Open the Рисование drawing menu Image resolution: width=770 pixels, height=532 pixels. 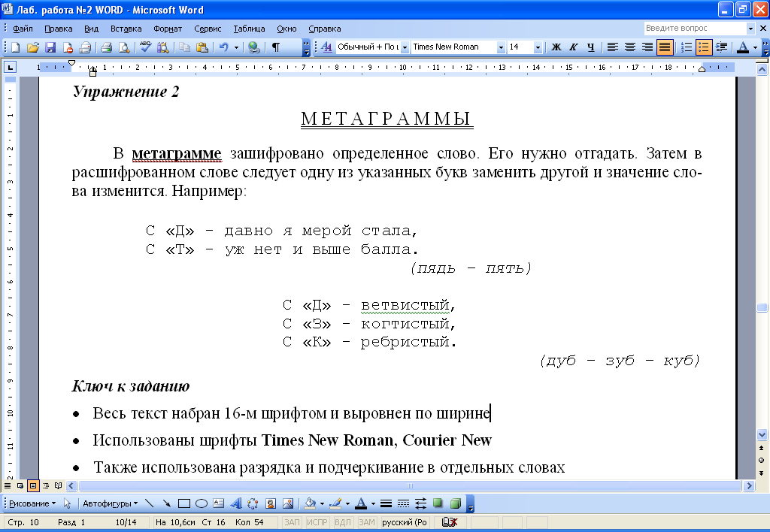(x=32, y=503)
